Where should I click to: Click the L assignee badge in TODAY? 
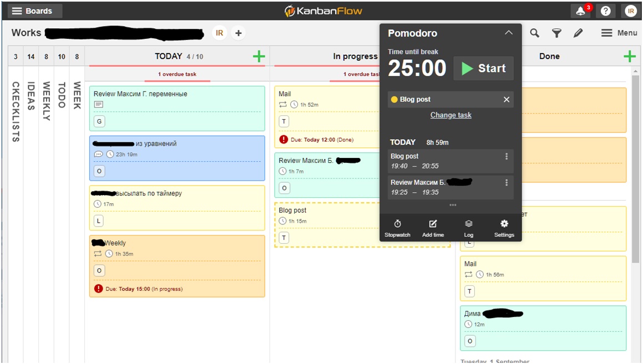pos(98,221)
